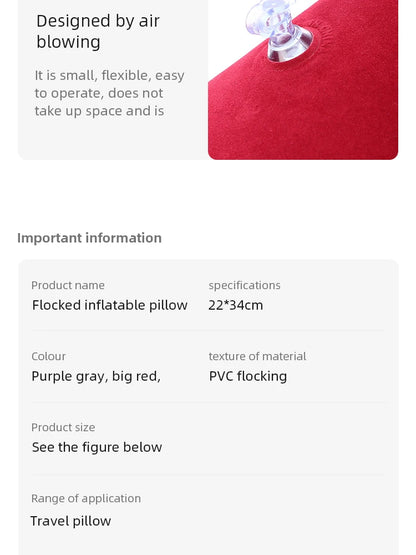Viewport: 416px width, 555px height.
Task: Click the 'Product size' label
Action: click(63, 427)
